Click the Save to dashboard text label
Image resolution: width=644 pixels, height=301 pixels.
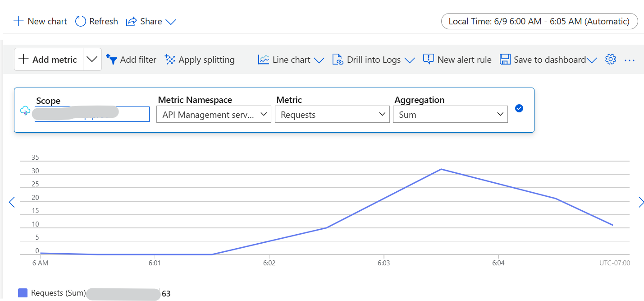(550, 60)
